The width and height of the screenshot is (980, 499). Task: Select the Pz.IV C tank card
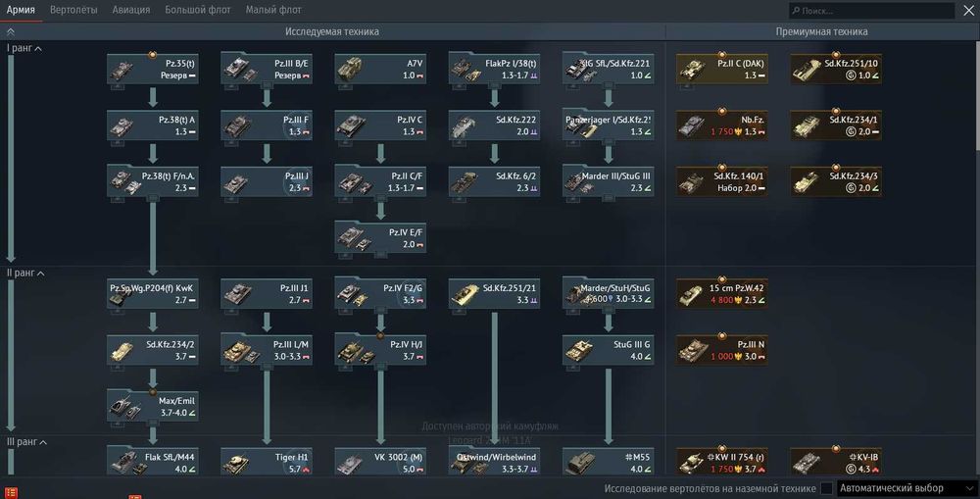click(x=380, y=125)
